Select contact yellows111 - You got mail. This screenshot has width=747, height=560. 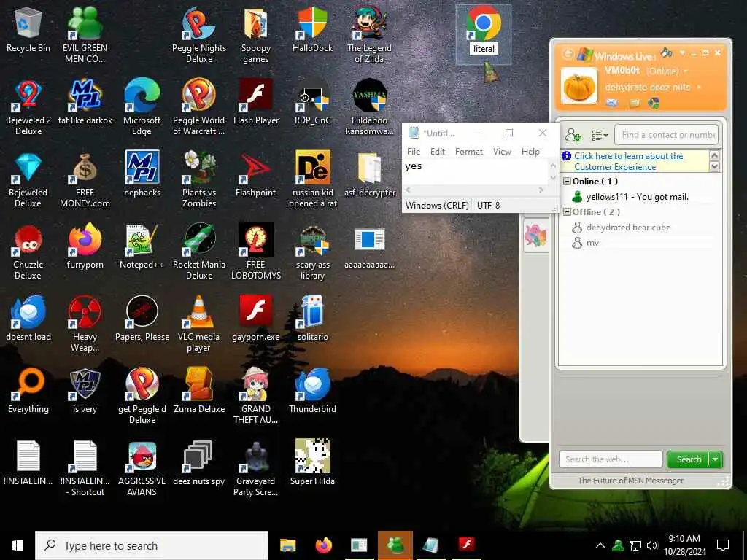click(637, 197)
